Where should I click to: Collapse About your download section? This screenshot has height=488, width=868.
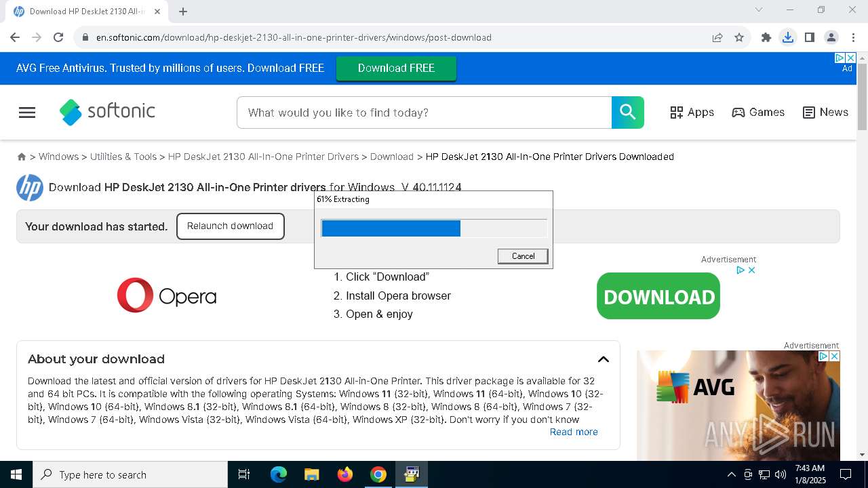[x=603, y=359]
